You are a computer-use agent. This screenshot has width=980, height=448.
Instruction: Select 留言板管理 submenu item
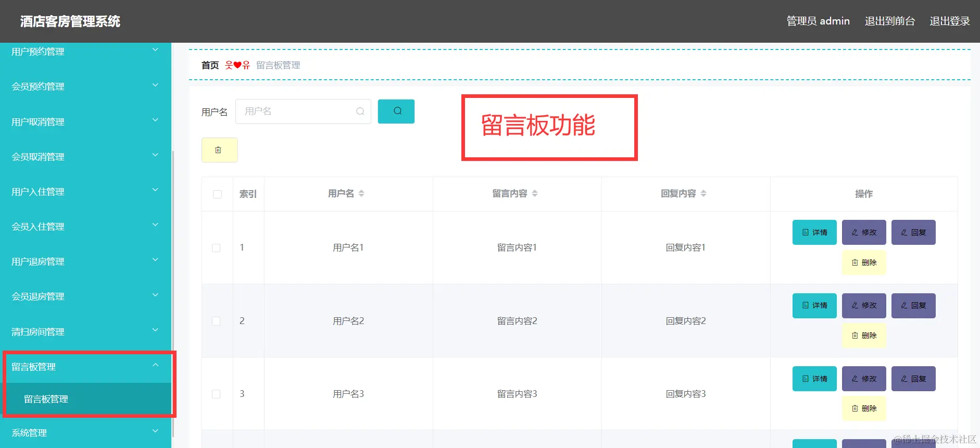point(85,399)
